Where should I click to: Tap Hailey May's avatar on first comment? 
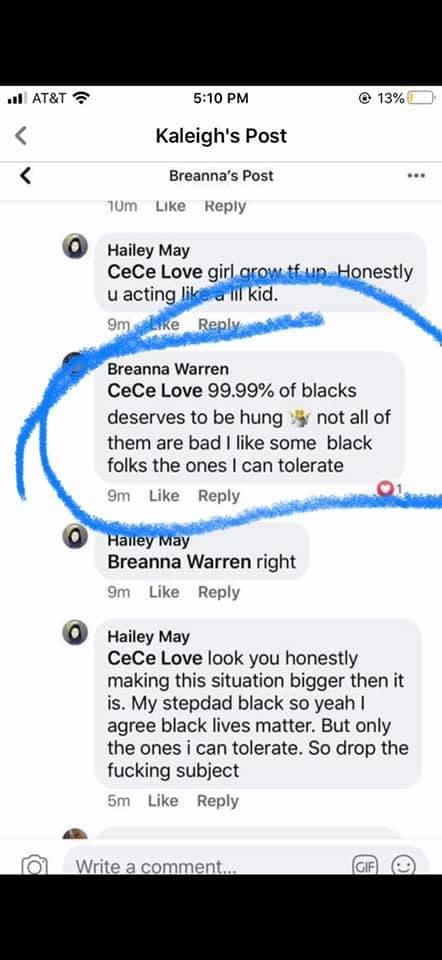(x=76, y=247)
